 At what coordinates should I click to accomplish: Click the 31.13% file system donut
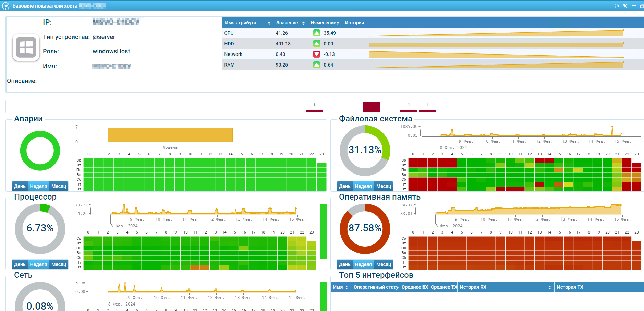coord(365,151)
